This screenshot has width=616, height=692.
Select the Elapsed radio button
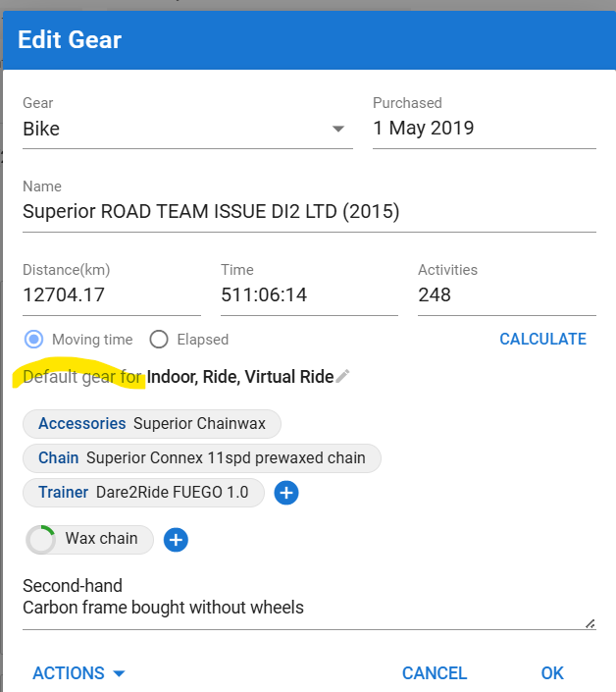tap(159, 340)
